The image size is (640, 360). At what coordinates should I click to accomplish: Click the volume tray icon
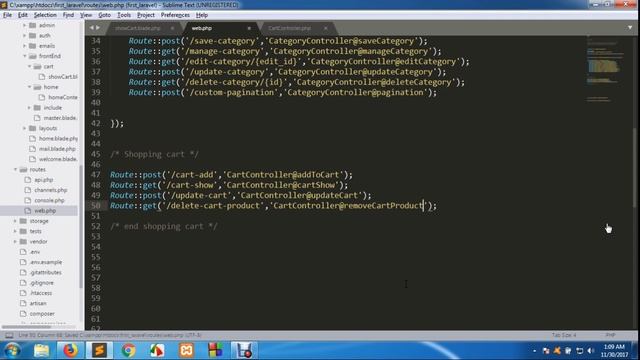(591, 351)
